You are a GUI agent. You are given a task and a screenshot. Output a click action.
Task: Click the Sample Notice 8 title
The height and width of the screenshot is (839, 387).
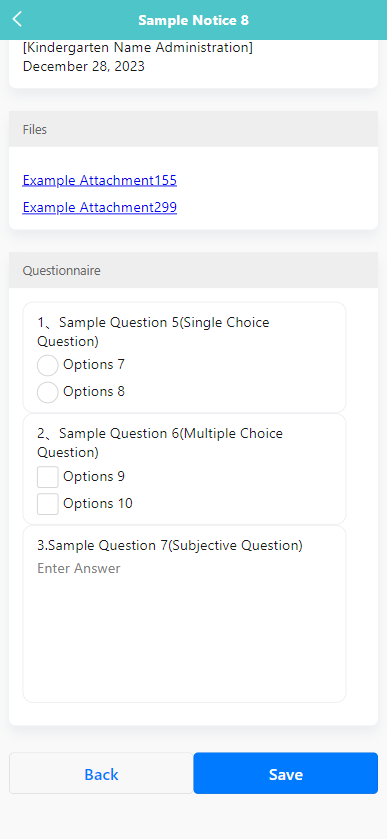pyautogui.click(x=193, y=20)
